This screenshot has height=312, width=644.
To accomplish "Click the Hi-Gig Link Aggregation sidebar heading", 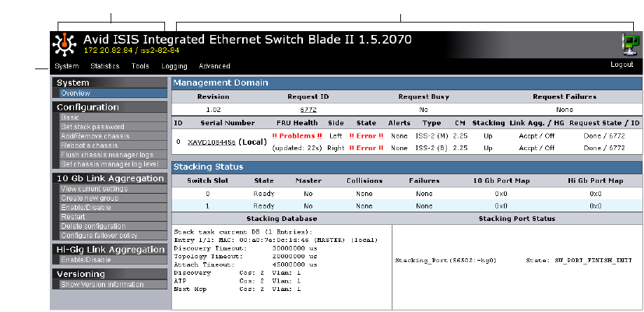I will click(x=110, y=250).
